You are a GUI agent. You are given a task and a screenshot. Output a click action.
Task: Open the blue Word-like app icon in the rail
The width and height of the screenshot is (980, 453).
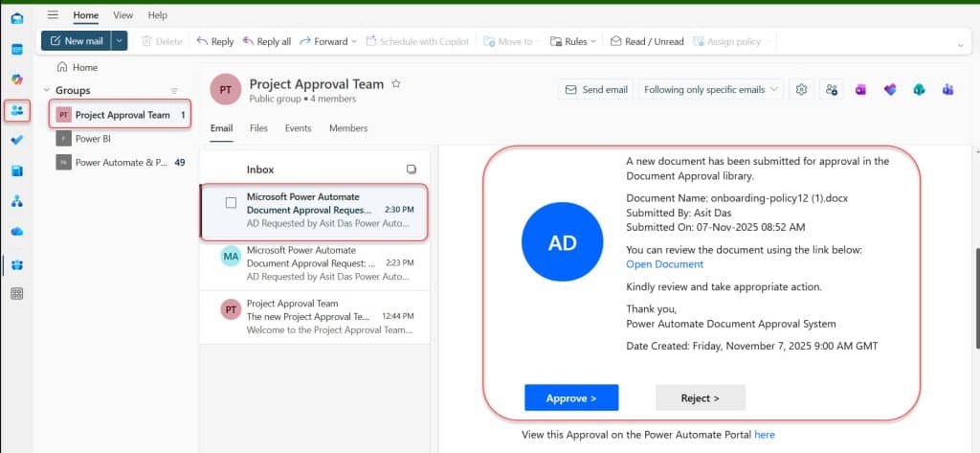pos(17,170)
